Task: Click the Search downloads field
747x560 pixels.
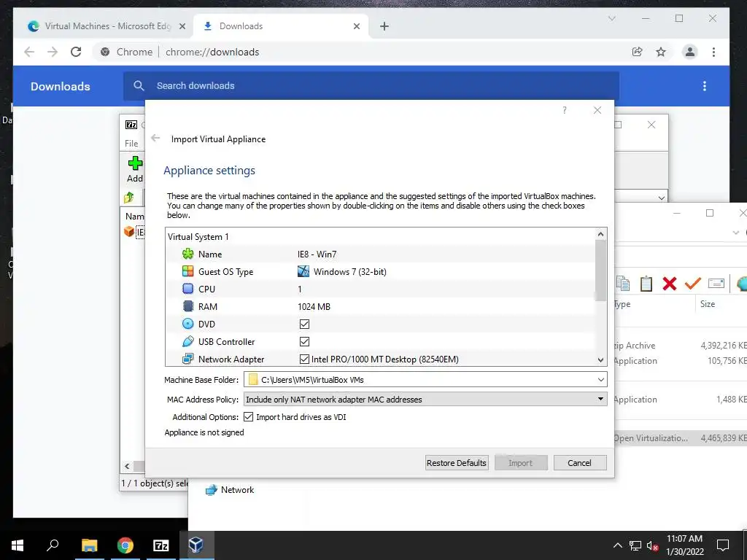Action: click(x=371, y=86)
